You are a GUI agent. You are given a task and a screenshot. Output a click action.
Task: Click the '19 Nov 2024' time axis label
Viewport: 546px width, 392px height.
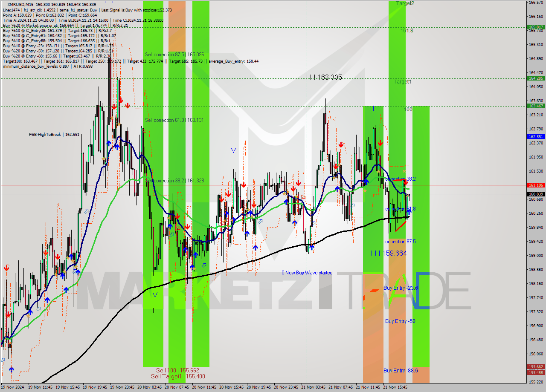pyautogui.click(x=13, y=387)
